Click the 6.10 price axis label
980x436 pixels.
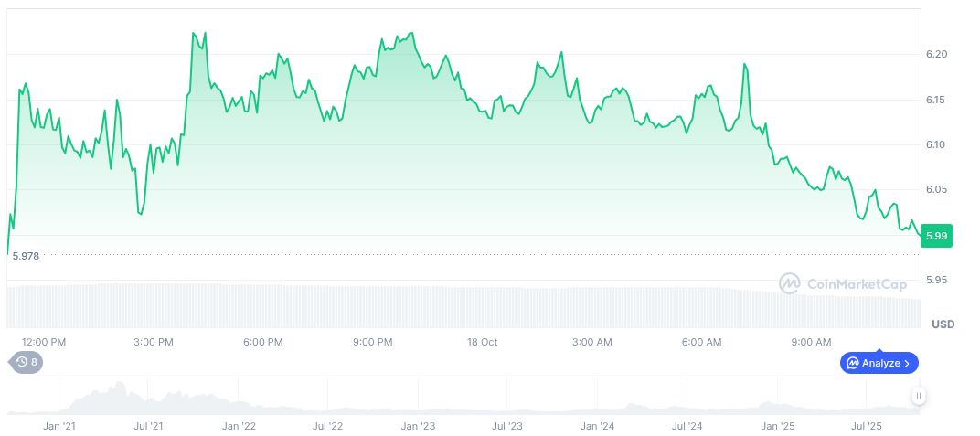point(935,144)
